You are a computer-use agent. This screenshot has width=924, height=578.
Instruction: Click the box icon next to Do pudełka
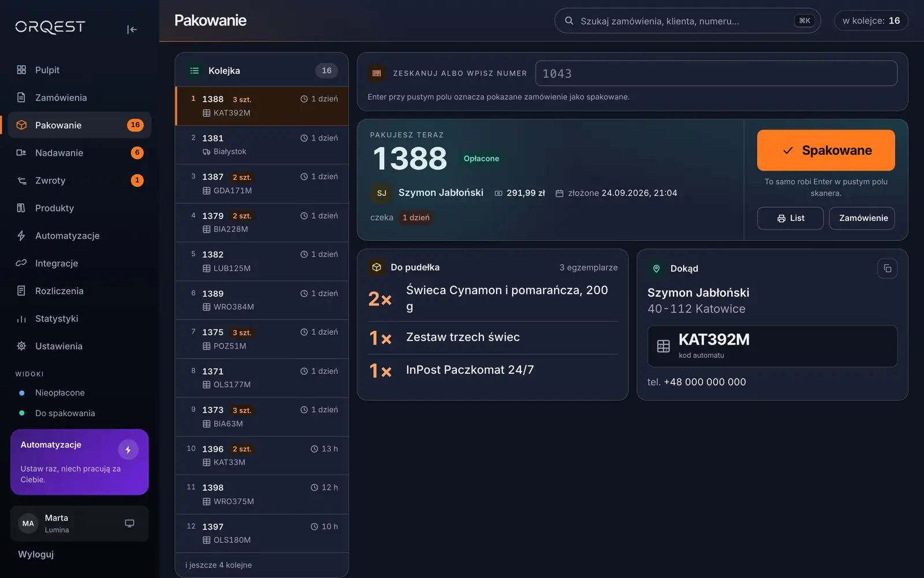coord(377,267)
